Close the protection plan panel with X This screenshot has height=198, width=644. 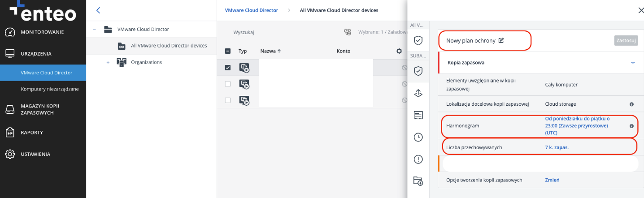[x=640, y=10]
